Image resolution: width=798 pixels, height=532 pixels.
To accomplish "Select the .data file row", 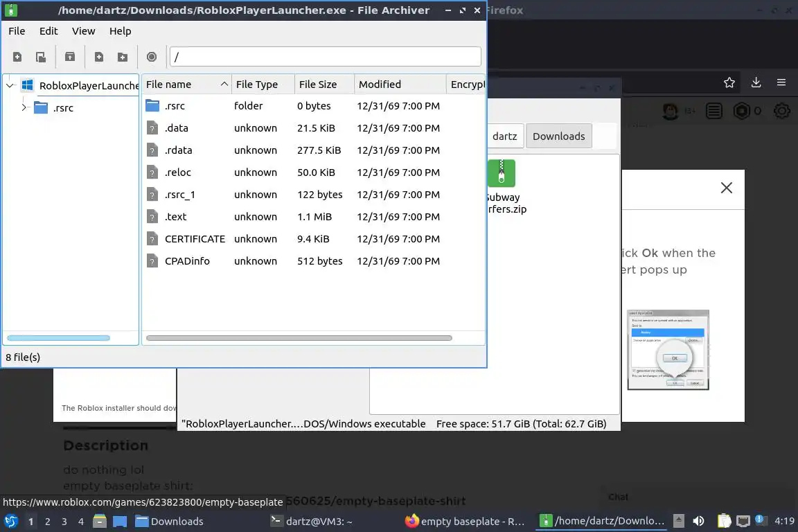I will click(313, 128).
